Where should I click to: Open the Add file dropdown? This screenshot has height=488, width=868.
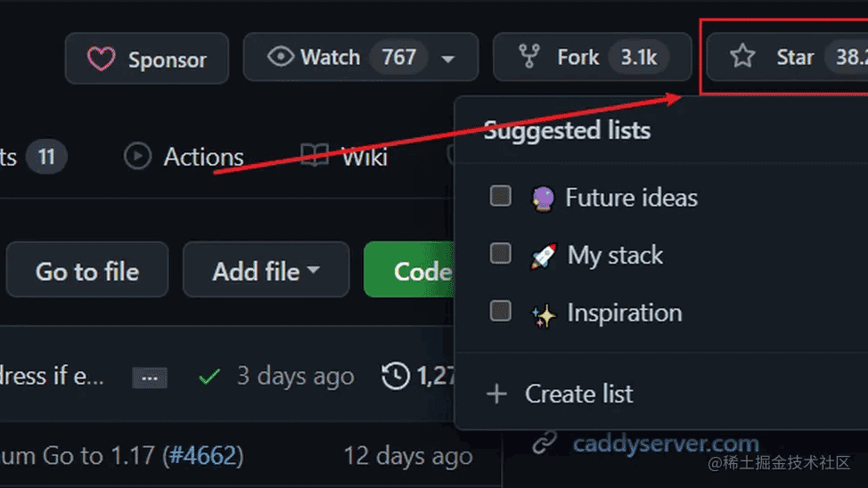pos(266,271)
